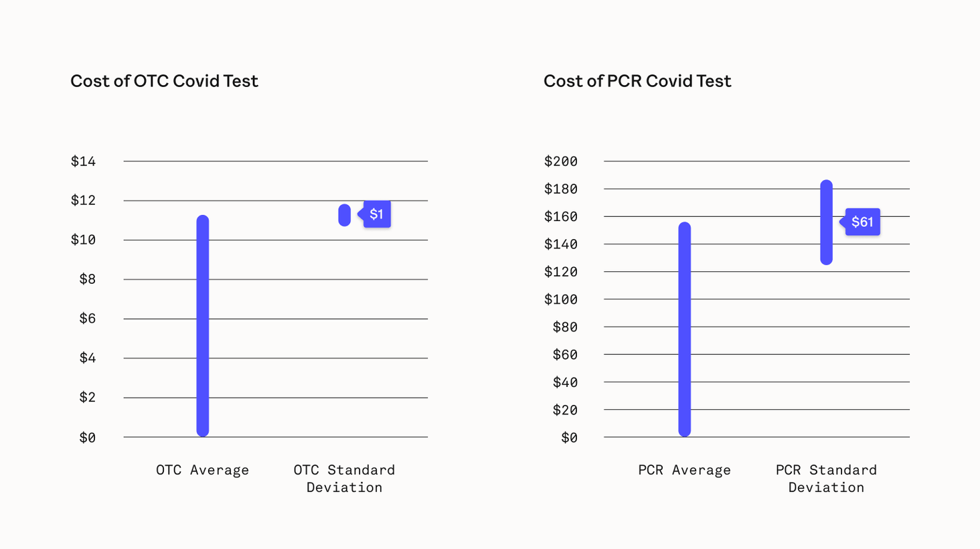980x549 pixels.
Task: Click the "OTC Average" x-axis label
Action: [x=202, y=470]
